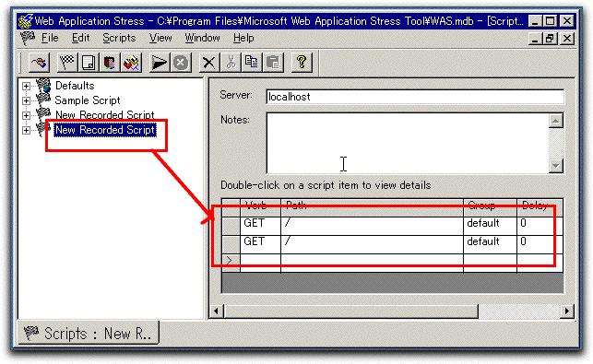
Task: Open the File menu
Action: pos(50,38)
